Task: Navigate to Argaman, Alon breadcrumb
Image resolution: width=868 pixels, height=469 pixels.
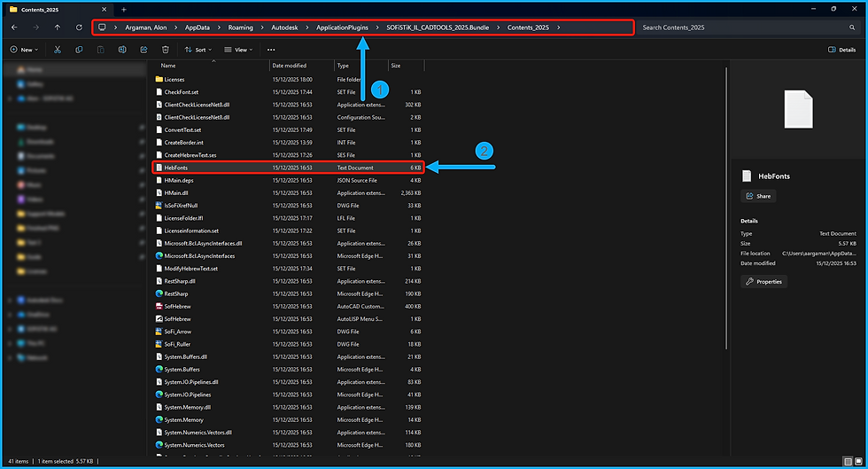Action: pos(145,27)
